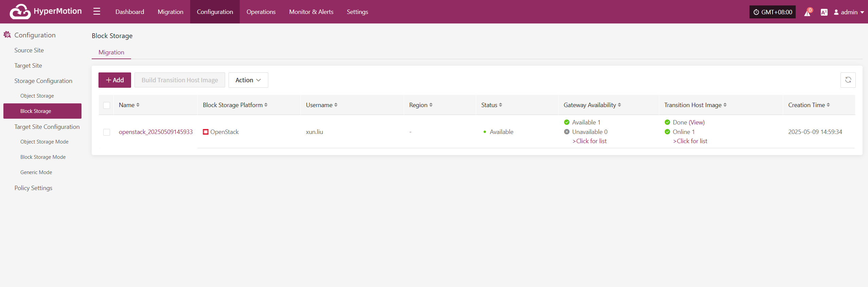The width and height of the screenshot is (868, 287).
Task: Open the Operations menu
Action: pyautogui.click(x=261, y=12)
